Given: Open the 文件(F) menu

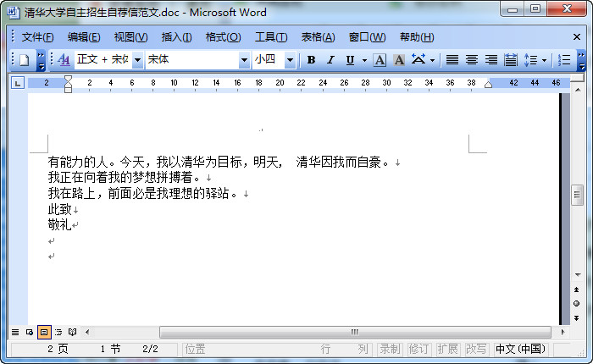Looking at the screenshot, I should (37, 37).
